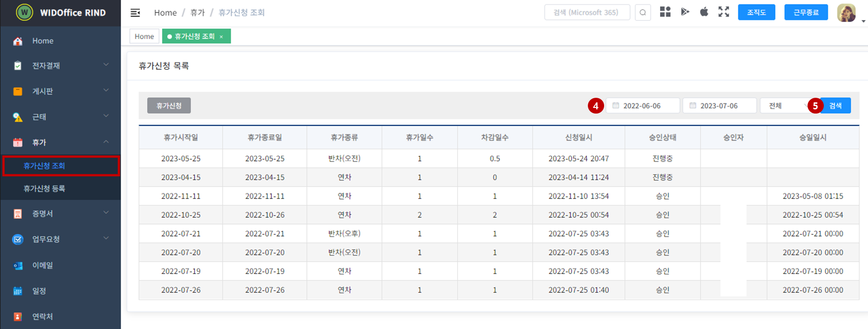868x329 pixels.
Task: Open the Windows apps grid icon
Action: coord(665,12)
